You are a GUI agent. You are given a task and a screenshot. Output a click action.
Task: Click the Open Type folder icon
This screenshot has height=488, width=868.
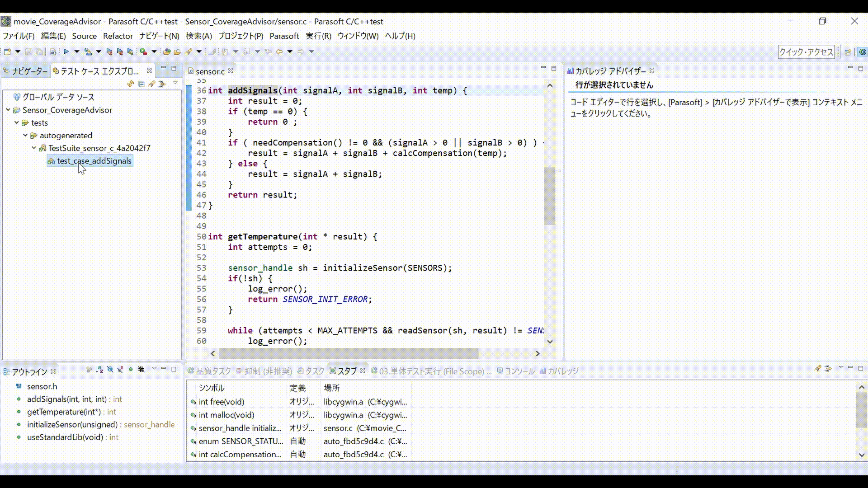(166, 52)
